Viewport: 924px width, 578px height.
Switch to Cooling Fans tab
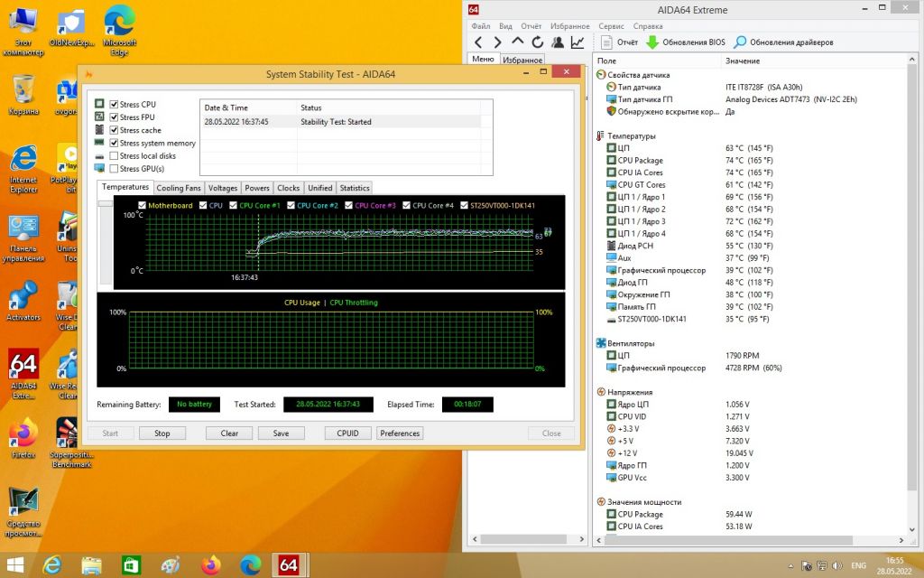179,188
